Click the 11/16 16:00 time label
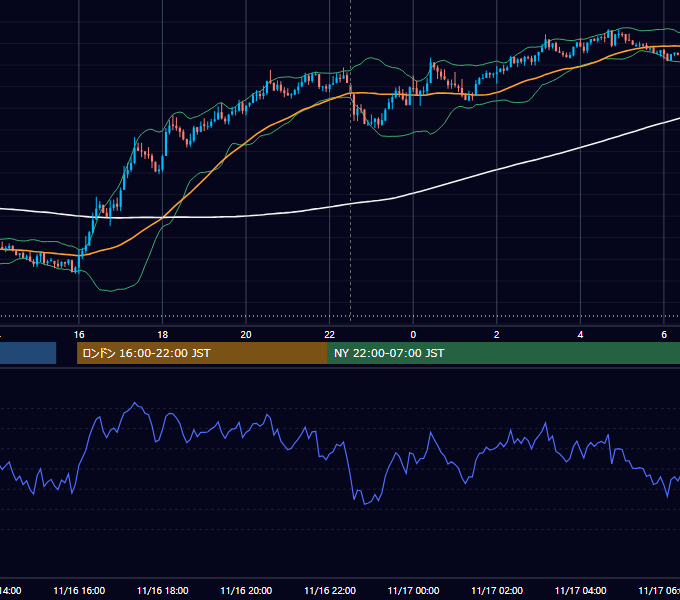 79,591
